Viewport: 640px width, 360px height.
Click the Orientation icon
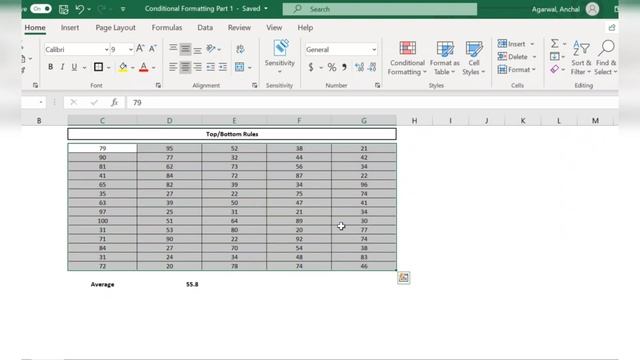tap(211, 49)
